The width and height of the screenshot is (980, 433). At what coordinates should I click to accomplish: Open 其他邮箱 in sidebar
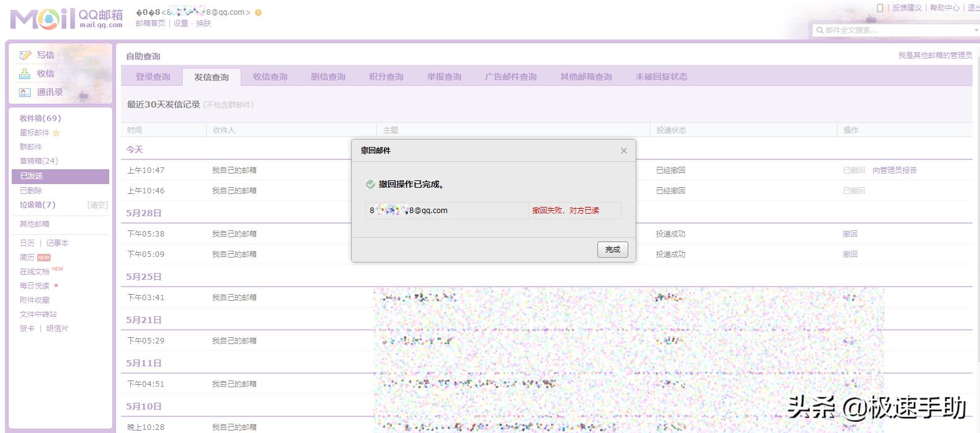pyautogui.click(x=35, y=224)
